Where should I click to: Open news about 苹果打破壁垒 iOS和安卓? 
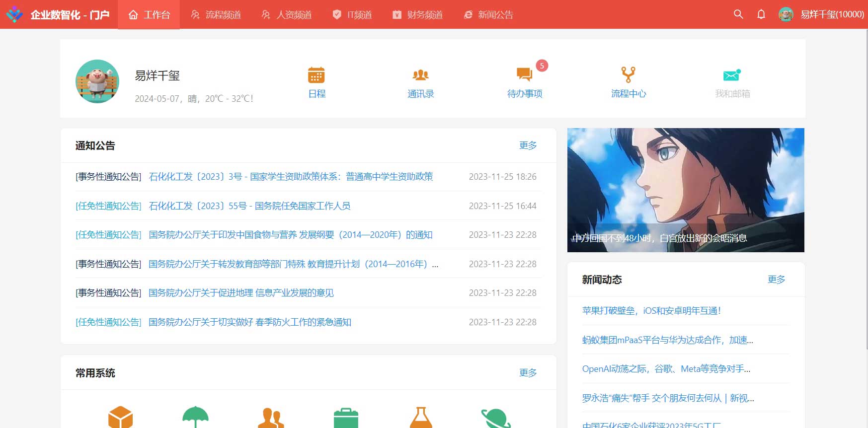coord(651,311)
